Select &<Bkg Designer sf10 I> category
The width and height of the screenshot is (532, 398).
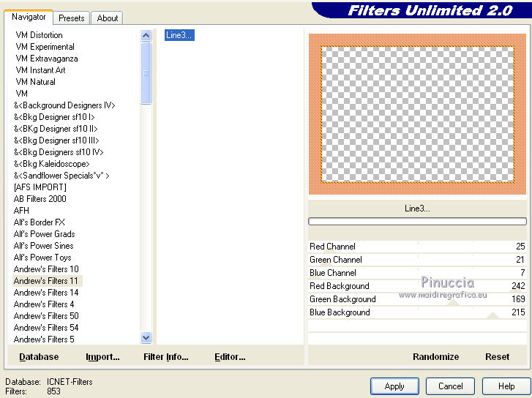[54, 117]
